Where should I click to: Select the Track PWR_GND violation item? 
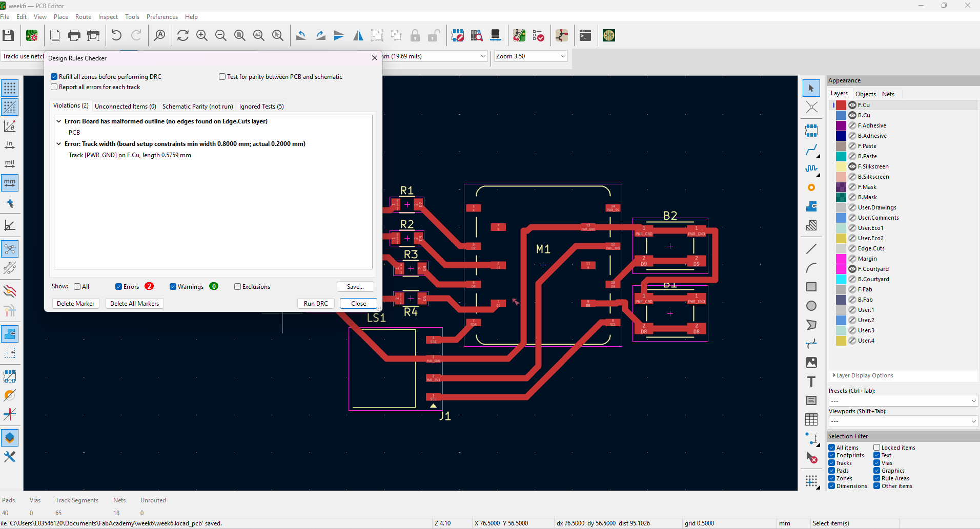130,155
